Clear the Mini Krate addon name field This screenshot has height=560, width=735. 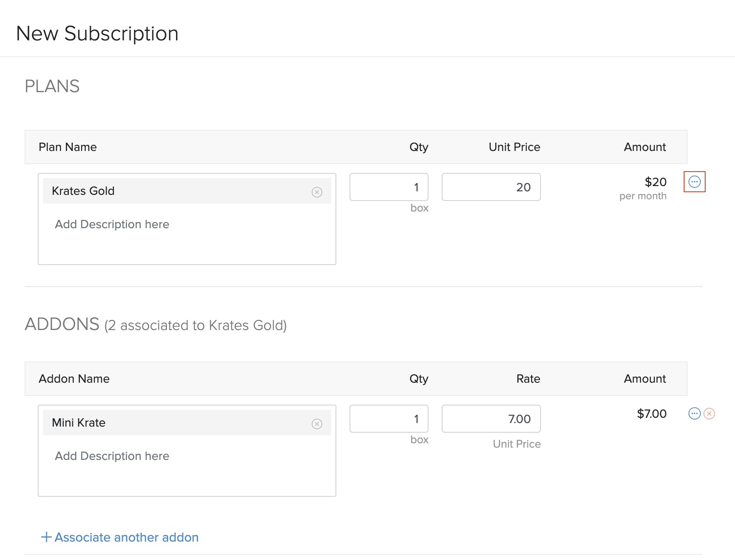pyautogui.click(x=317, y=423)
